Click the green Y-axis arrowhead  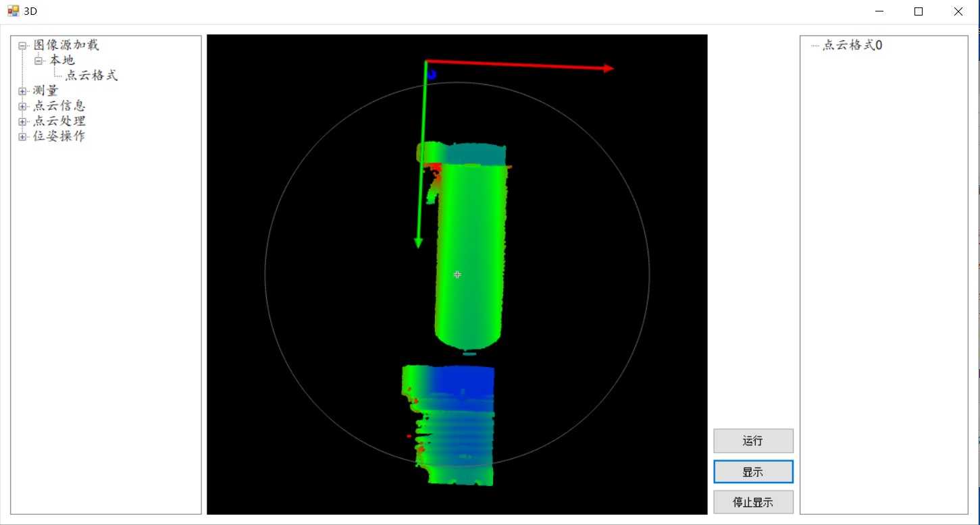coord(419,242)
